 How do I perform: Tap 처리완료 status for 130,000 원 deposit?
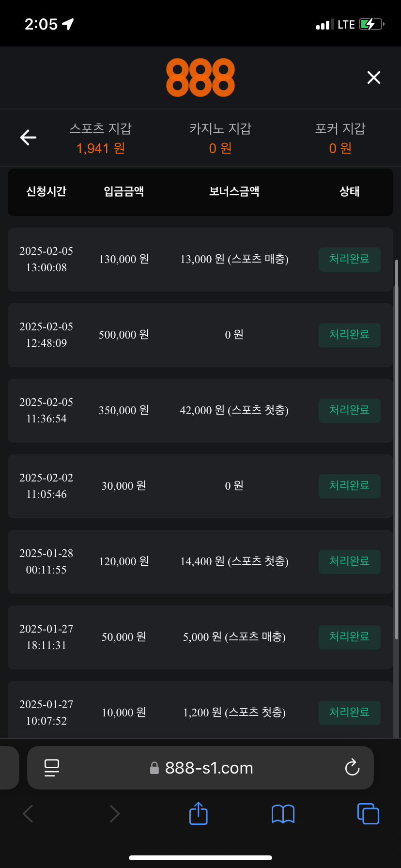pos(349,259)
